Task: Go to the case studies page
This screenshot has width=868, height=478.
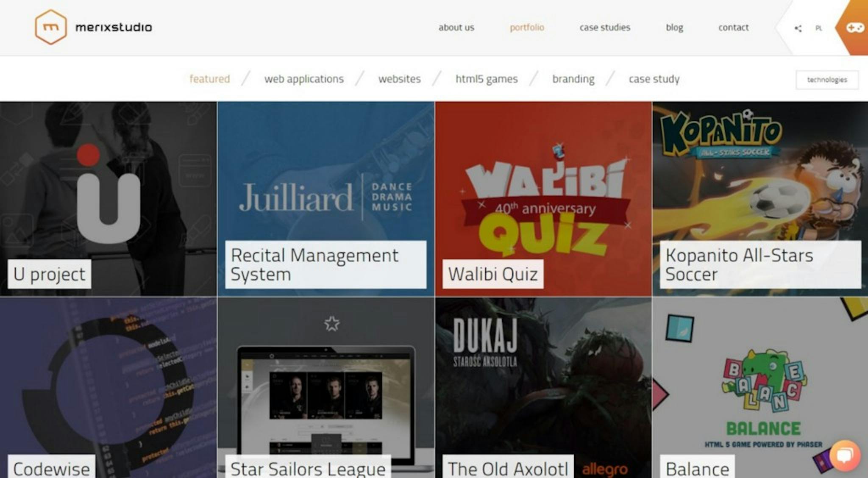Action: click(605, 28)
